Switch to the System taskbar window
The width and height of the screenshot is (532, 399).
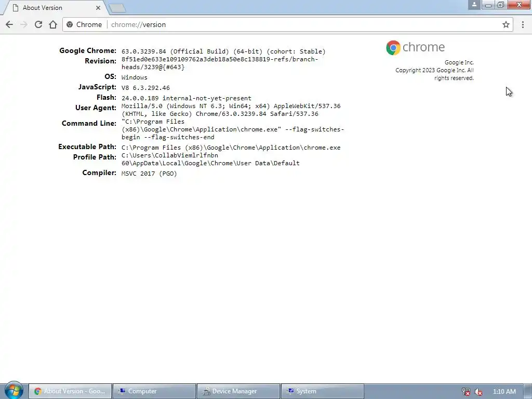pos(323,391)
